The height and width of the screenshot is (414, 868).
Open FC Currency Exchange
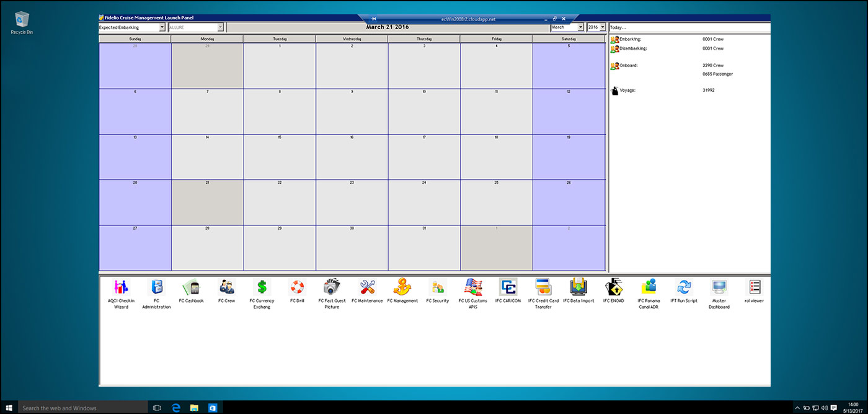(262, 294)
